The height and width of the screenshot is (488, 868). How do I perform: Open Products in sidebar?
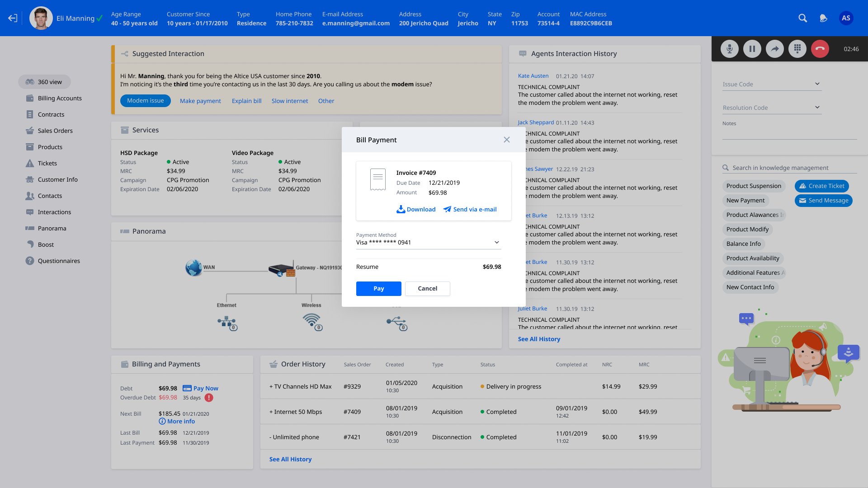click(x=44, y=147)
